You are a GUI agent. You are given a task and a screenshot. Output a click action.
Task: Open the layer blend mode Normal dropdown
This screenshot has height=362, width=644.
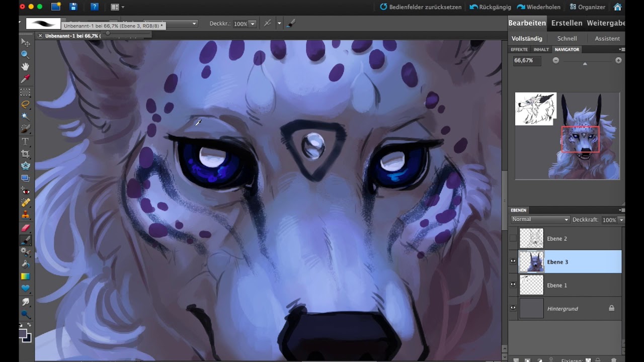coord(540,220)
